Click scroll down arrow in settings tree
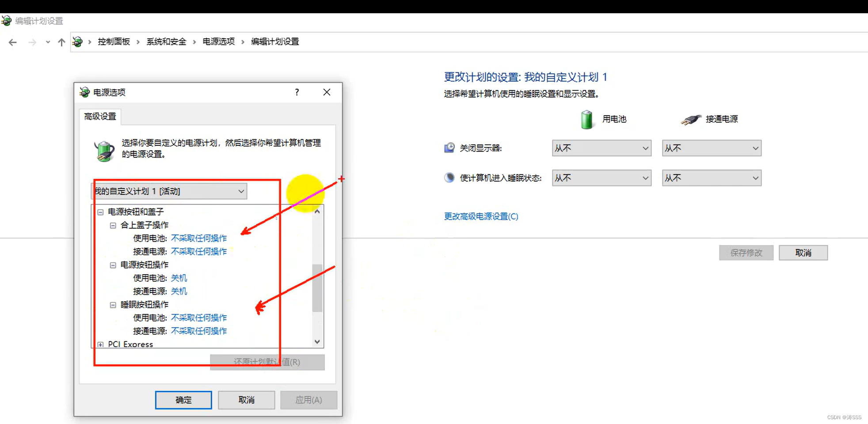Viewport: 868px width, 424px height. point(317,342)
